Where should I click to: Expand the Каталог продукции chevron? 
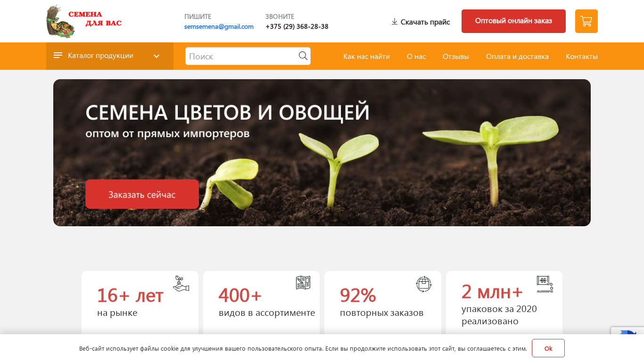157,56
